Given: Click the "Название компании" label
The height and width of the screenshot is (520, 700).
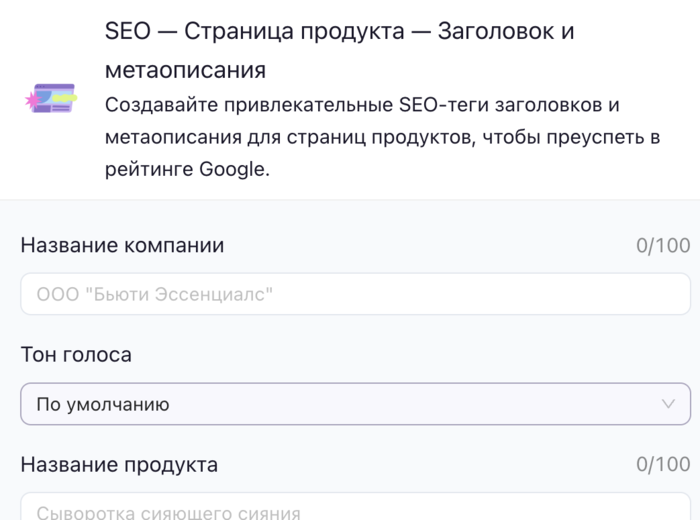Looking at the screenshot, I should pyautogui.click(x=122, y=245).
